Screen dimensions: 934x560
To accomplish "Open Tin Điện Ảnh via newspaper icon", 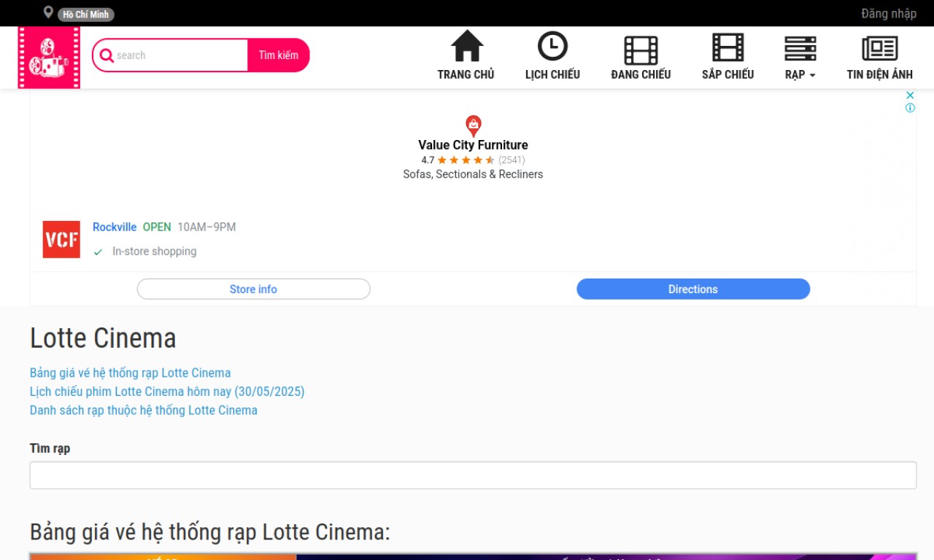I will (879, 49).
